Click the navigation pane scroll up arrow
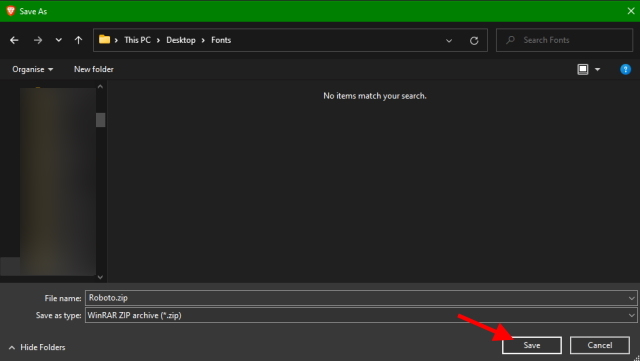This screenshot has width=640, height=361. (100, 87)
